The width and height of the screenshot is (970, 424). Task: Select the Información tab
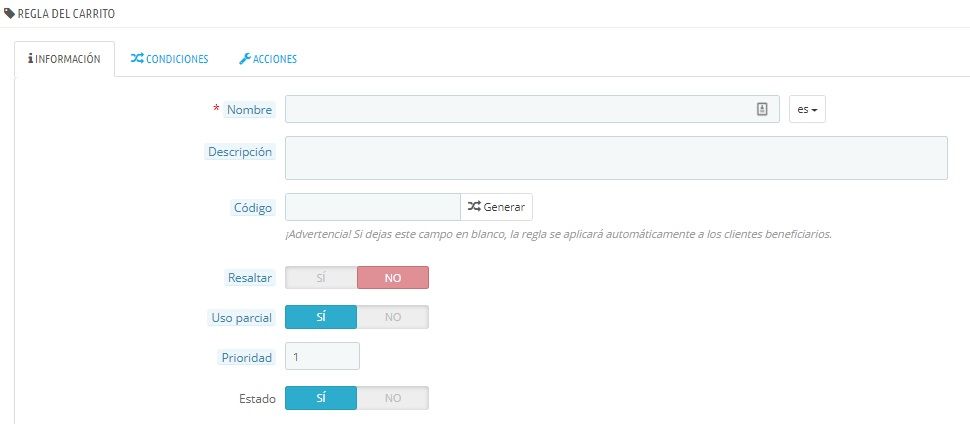pos(64,59)
